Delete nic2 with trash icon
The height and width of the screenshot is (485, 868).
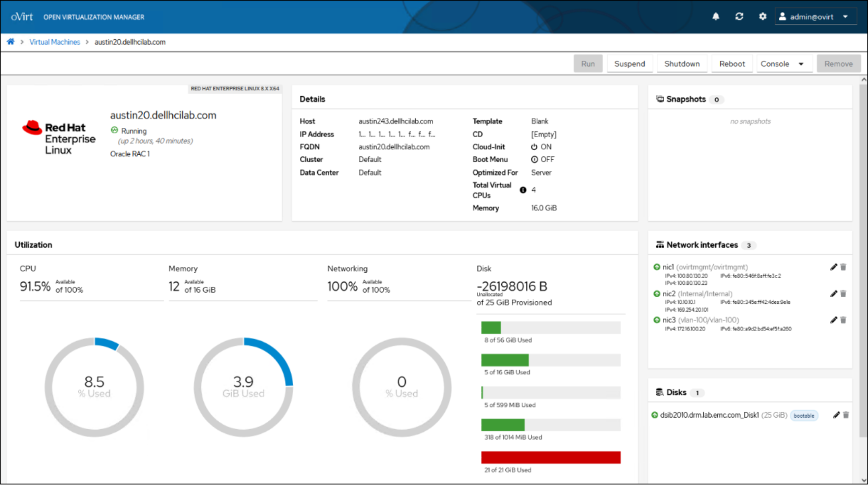[x=843, y=294]
